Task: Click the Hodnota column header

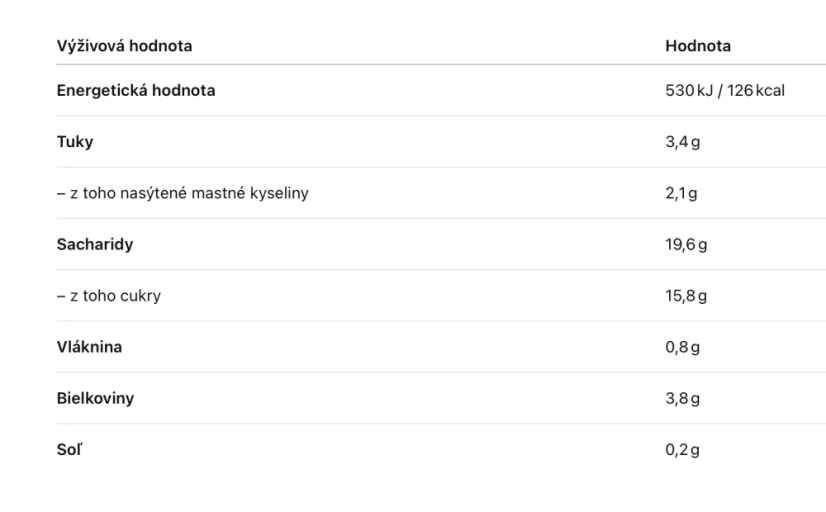Action: 698,46
